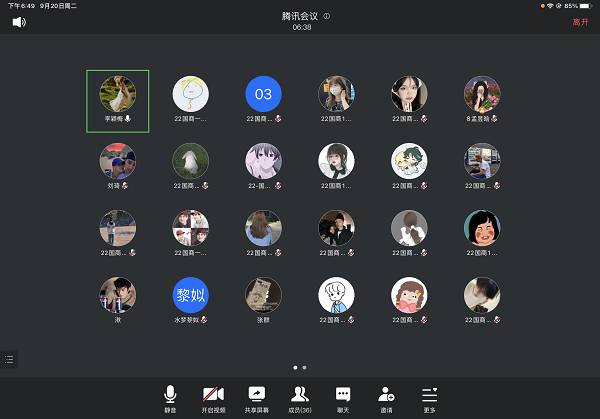The height and width of the screenshot is (419, 600).
Task: Open the 聊天 chat icon
Action: tap(343, 397)
